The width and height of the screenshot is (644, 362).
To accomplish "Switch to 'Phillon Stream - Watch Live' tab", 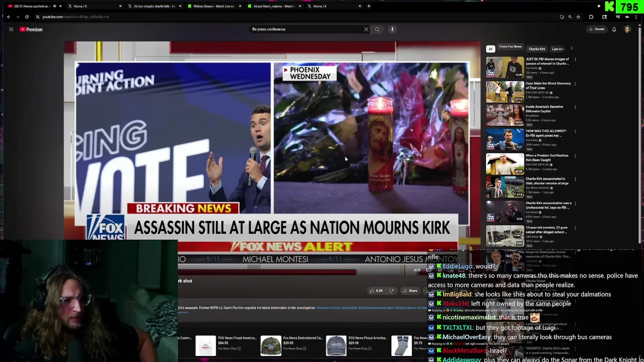I will tap(214, 6).
